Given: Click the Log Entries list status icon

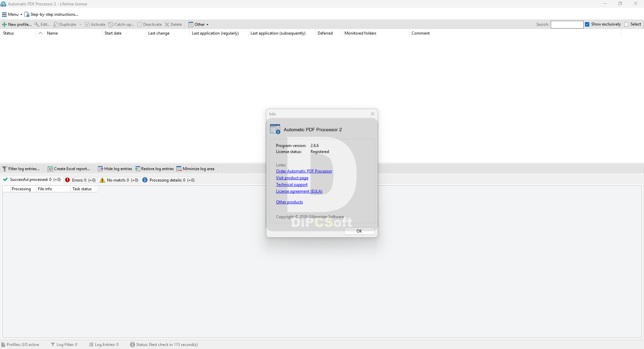Looking at the screenshot, I should [x=91, y=345].
